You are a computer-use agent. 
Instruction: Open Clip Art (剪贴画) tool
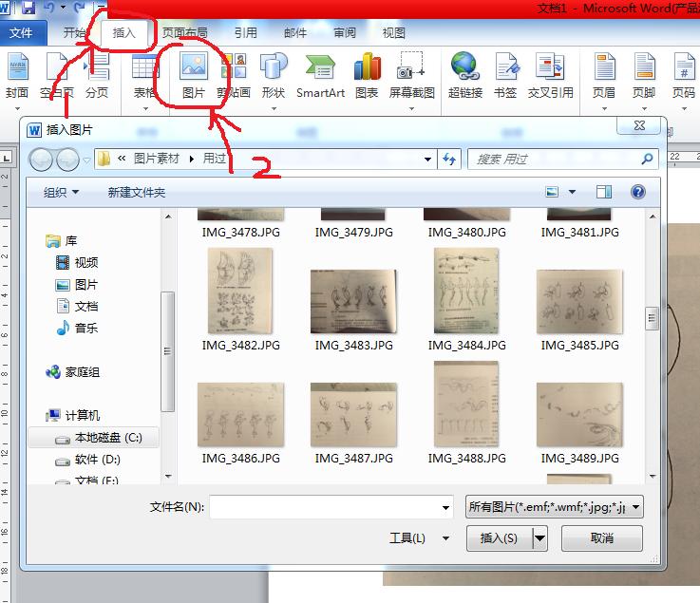234,76
